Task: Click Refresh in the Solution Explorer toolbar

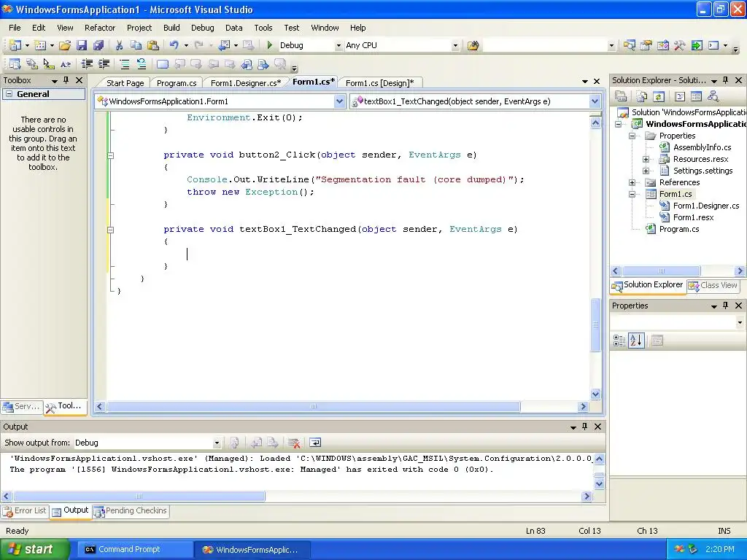Action: click(659, 97)
